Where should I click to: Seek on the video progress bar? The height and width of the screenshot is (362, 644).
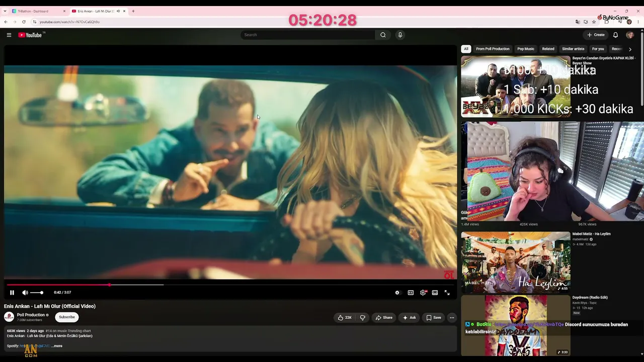230,285
